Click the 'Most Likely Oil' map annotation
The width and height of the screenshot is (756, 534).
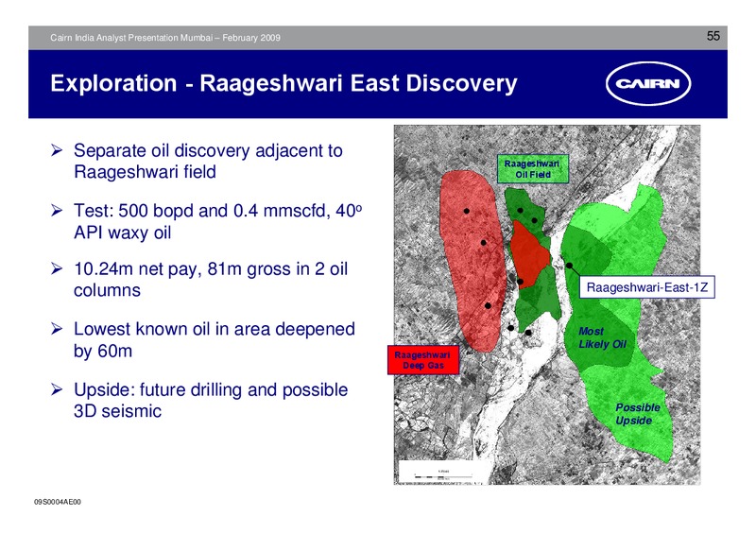(602, 337)
